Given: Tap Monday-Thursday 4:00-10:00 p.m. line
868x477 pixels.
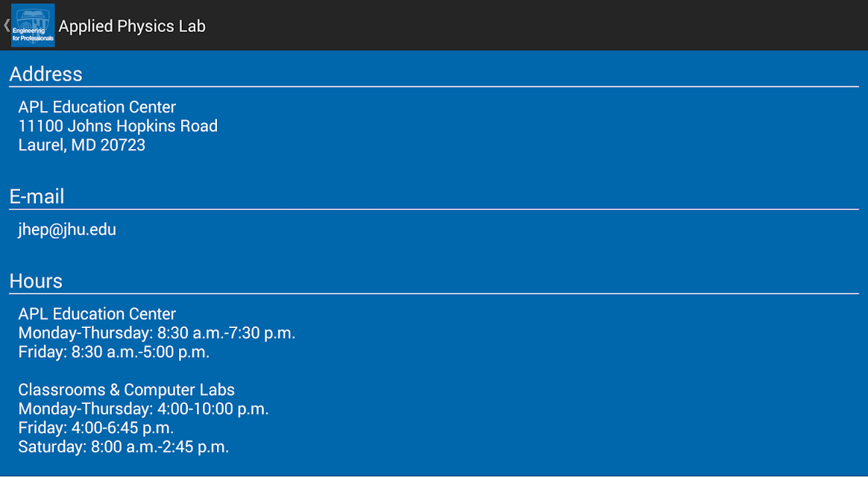Looking at the screenshot, I should 143,409.
